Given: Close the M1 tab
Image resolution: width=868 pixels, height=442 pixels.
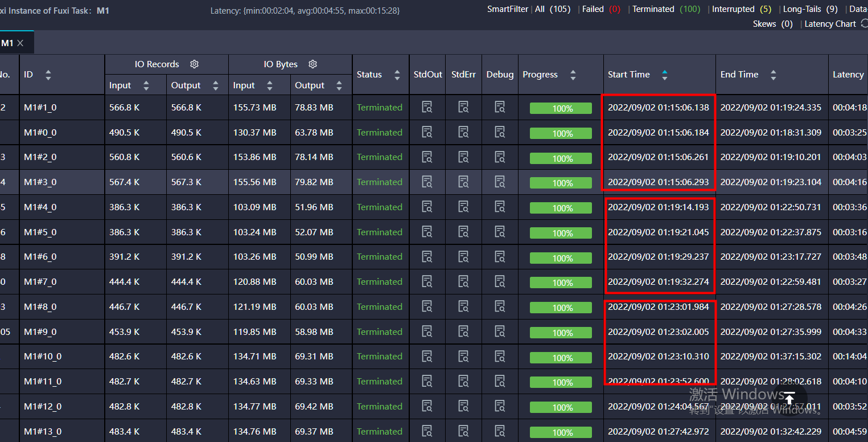Looking at the screenshot, I should 20,43.
